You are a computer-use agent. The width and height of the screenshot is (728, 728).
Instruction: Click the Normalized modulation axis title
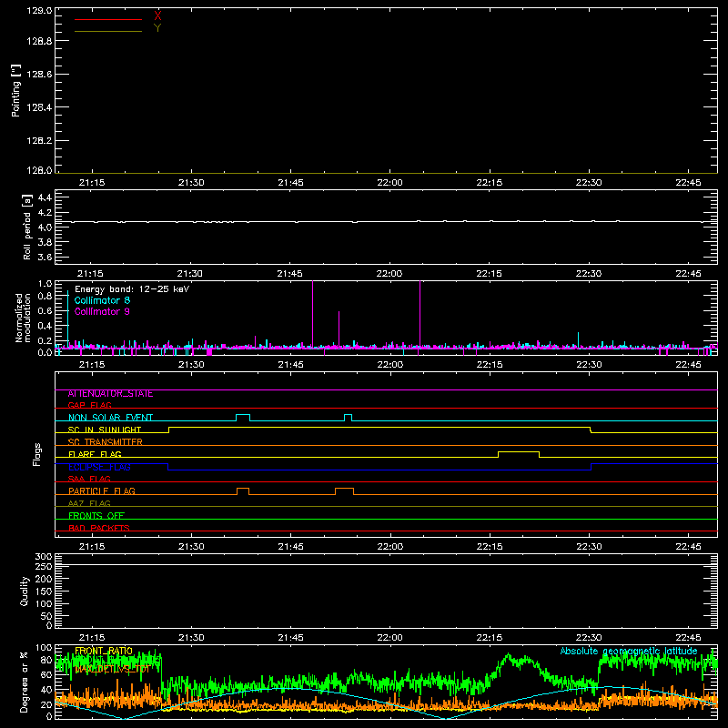point(23,318)
